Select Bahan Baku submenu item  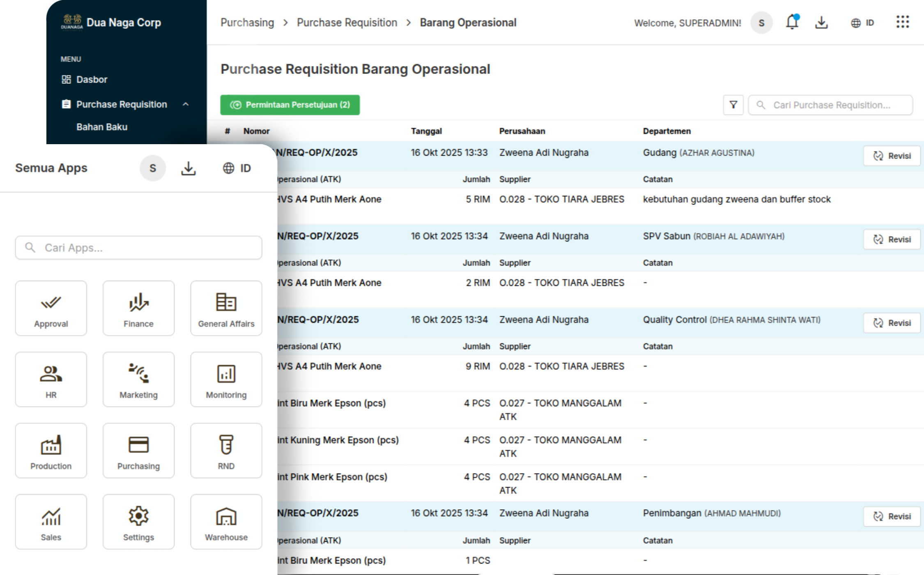coord(102,127)
